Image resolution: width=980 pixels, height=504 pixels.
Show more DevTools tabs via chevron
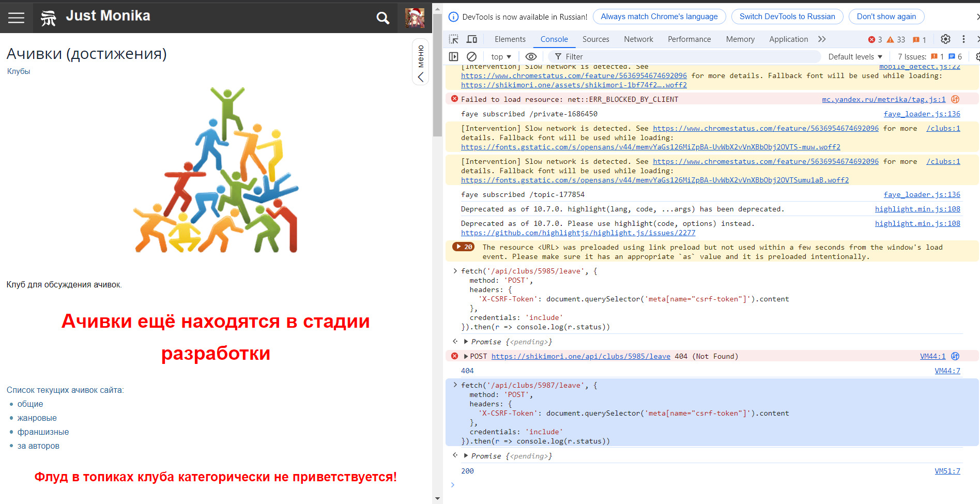(x=822, y=39)
